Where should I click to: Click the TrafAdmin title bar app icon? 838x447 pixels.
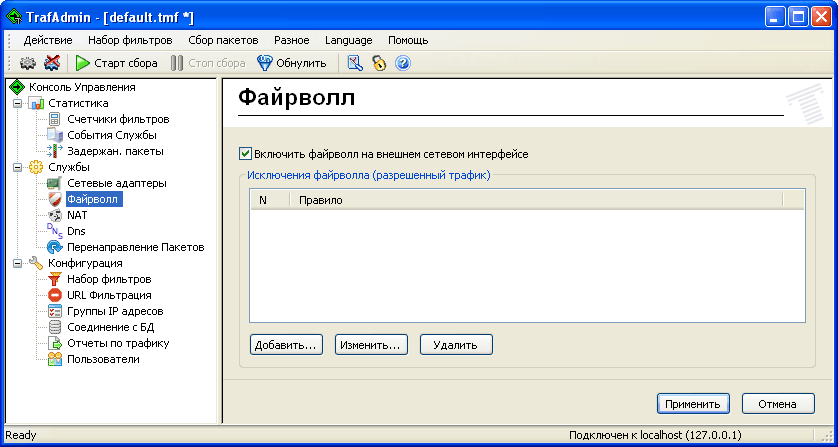click(x=14, y=17)
